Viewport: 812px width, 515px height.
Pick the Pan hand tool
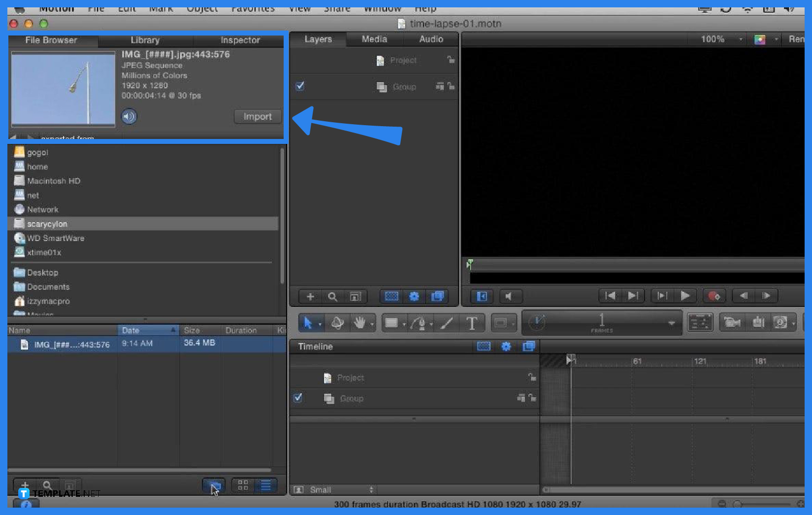[x=360, y=323]
